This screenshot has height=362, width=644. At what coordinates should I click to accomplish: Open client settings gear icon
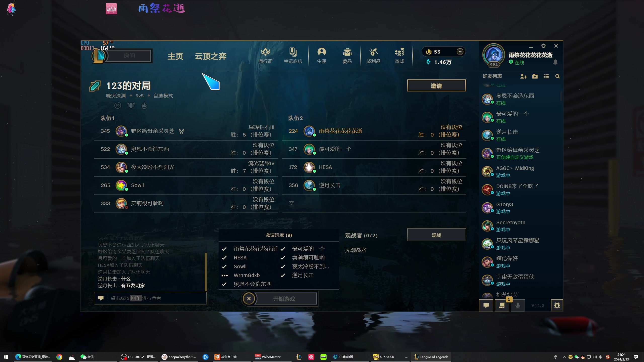tap(543, 46)
